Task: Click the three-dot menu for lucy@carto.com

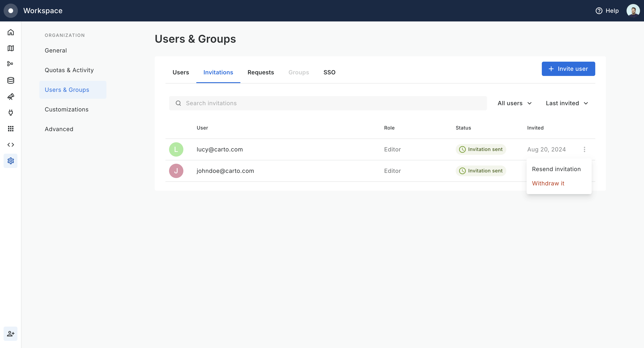Action: [584, 149]
